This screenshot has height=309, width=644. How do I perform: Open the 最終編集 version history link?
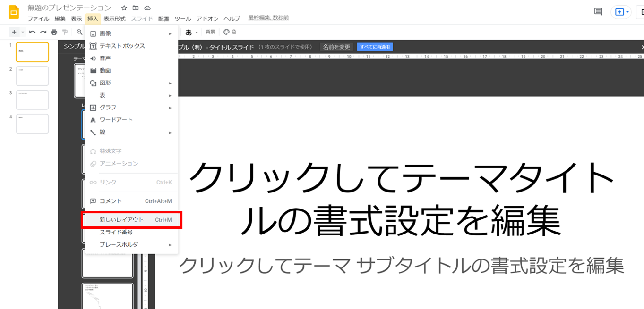[268, 18]
